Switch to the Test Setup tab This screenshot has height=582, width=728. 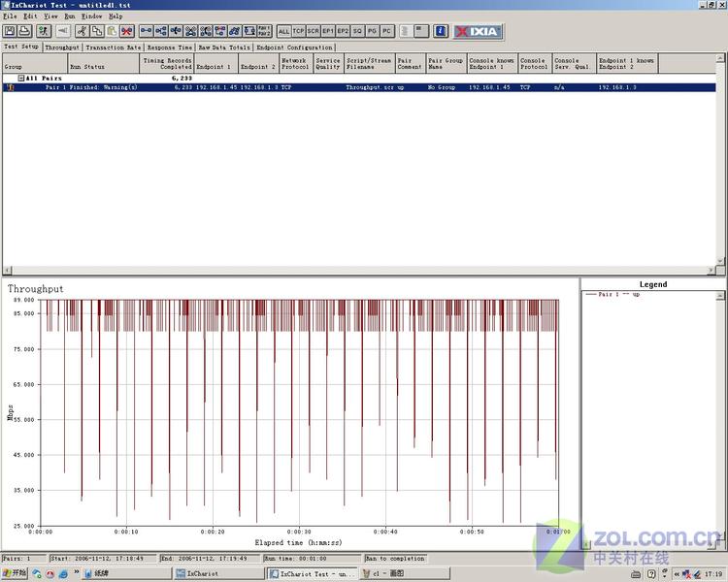pos(21,47)
